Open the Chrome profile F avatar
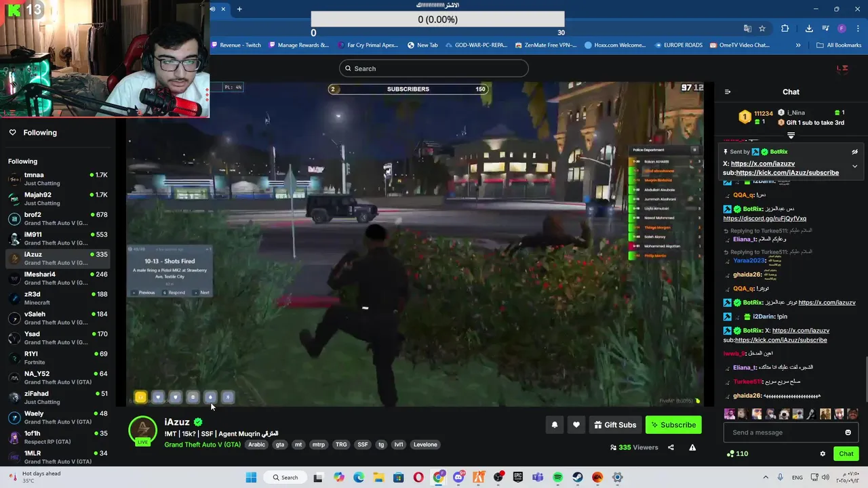868x488 pixels. tap(842, 28)
